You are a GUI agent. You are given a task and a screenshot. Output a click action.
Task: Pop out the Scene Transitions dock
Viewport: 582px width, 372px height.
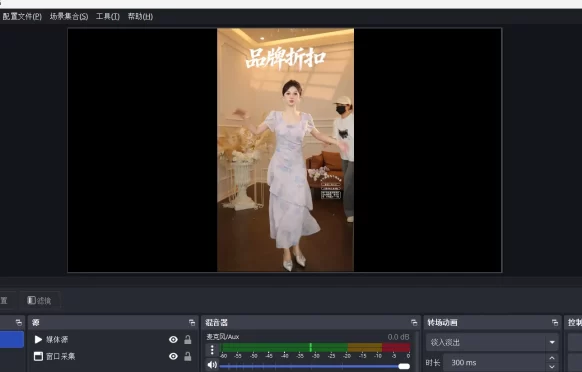point(555,323)
